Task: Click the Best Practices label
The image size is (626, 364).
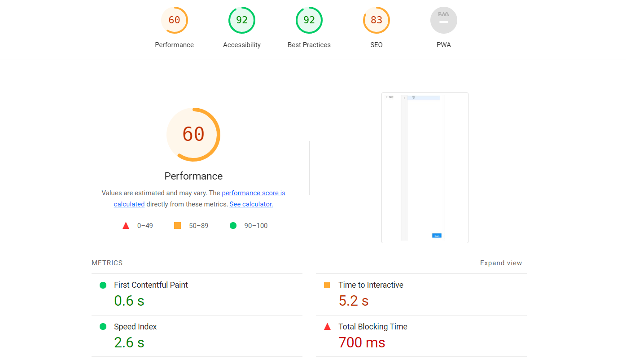Action: pyautogui.click(x=309, y=45)
